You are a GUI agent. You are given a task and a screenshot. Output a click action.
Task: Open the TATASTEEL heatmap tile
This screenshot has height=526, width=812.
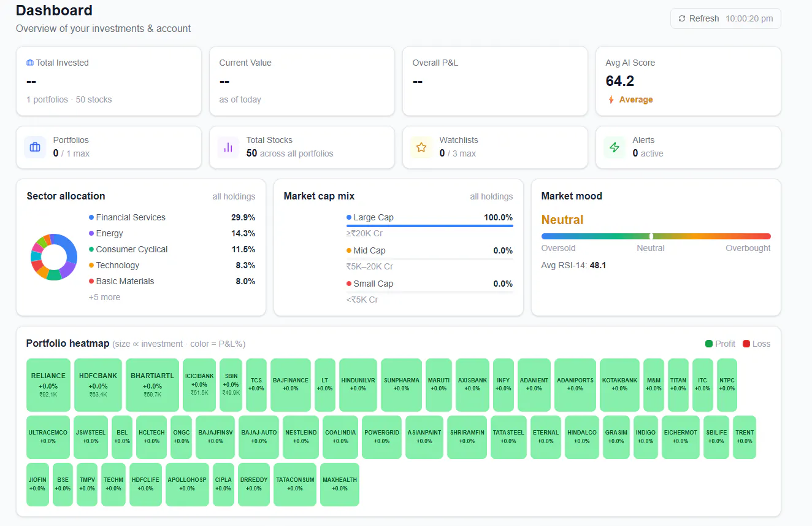click(x=508, y=437)
